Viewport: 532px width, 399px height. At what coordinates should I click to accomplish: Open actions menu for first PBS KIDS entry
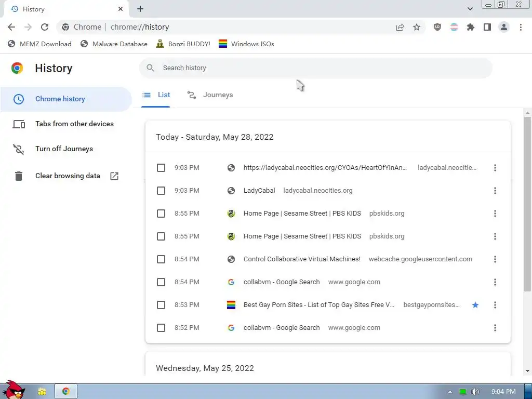[495, 214]
